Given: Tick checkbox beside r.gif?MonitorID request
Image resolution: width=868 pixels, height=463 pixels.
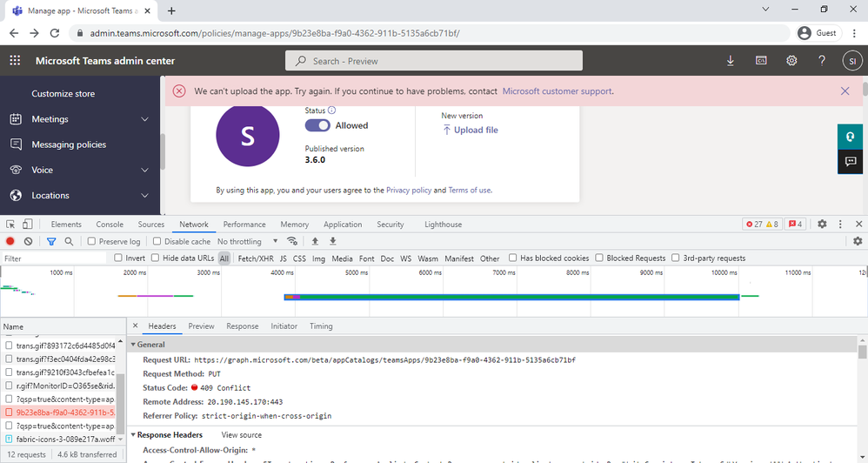Looking at the screenshot, I should pyautogui.click(x=9, y=386).
